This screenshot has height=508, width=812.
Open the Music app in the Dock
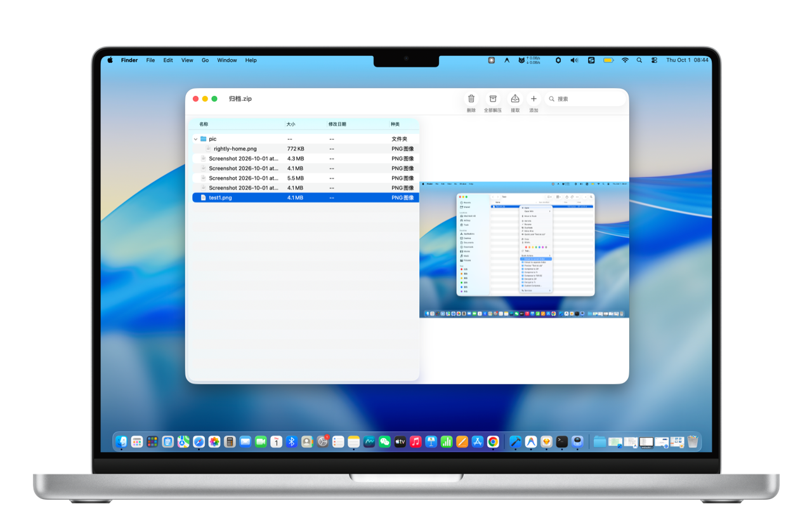point(416,442)
